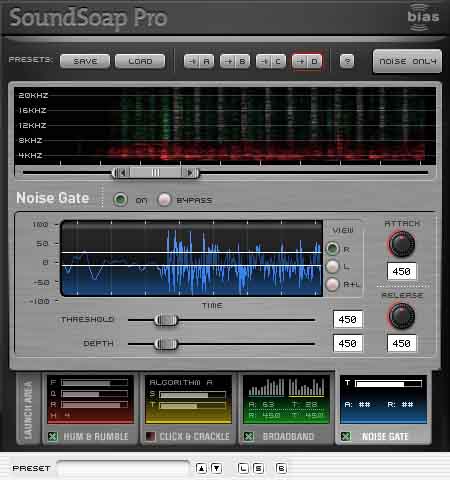Toggle Broadband enable checkbox
This screenshot has width=450, height=480.
[249, 436]
